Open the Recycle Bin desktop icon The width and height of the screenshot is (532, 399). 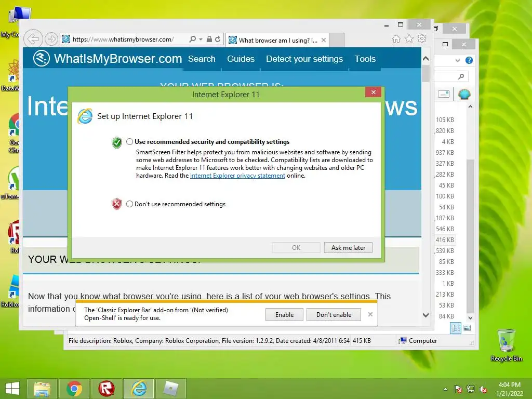tap(506, 345)
